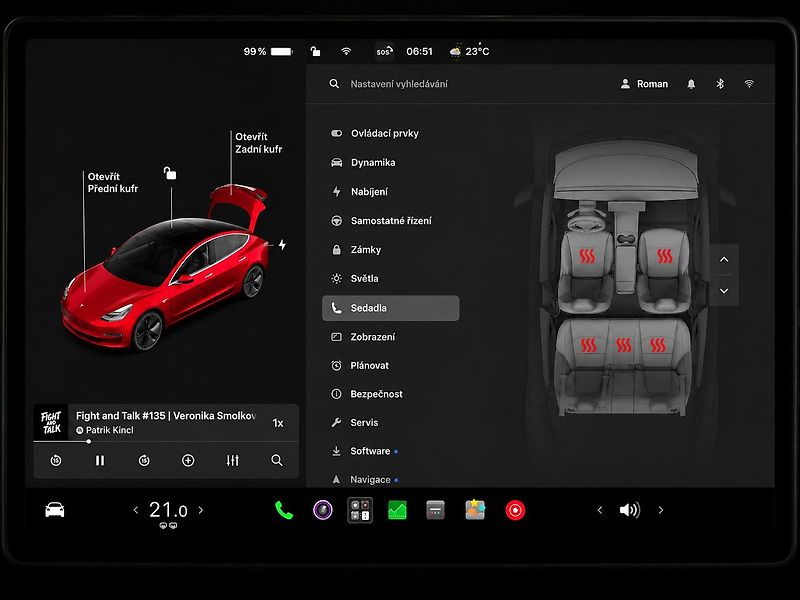
Task: Click the down chevron beside seats view
Action: coord(724,291)
